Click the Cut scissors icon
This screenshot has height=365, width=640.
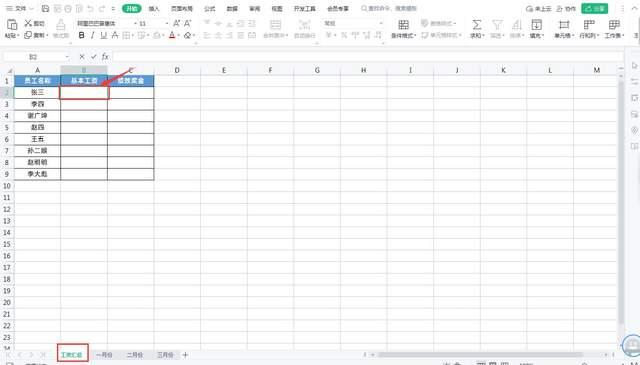(28, 23)
